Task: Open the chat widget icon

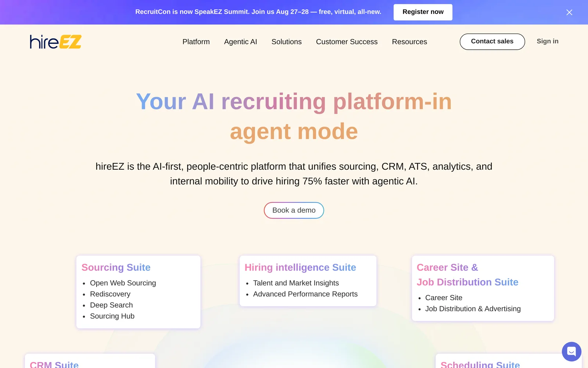Action: [x=571, y=351]
